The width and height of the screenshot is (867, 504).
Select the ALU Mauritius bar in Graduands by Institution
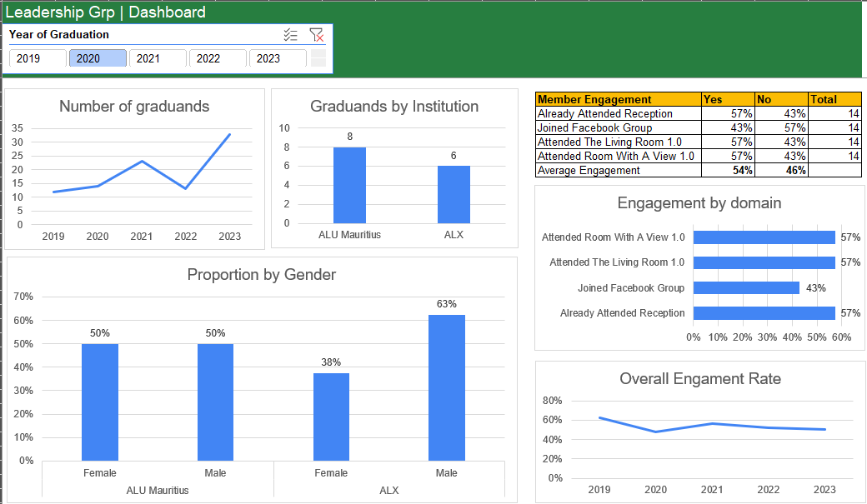349,185
